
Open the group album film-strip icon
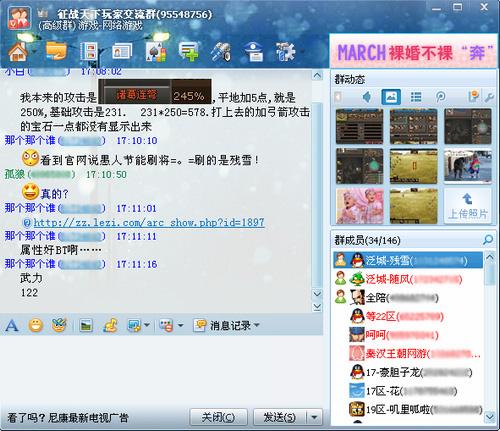click(x=89, y=52)
